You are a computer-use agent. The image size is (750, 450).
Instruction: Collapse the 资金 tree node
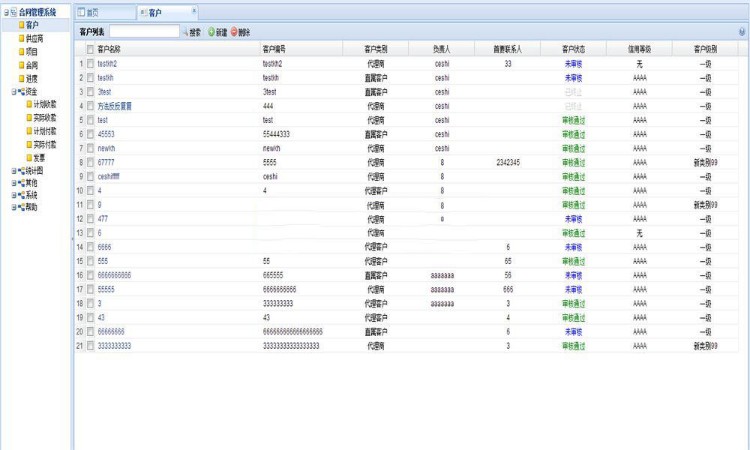[x=7, y=91]
